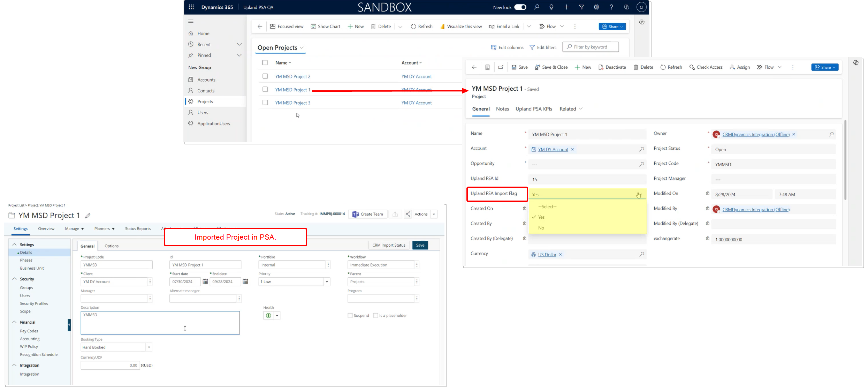
Task: Click the Start date calendar icon
Action: click(205, 282)
